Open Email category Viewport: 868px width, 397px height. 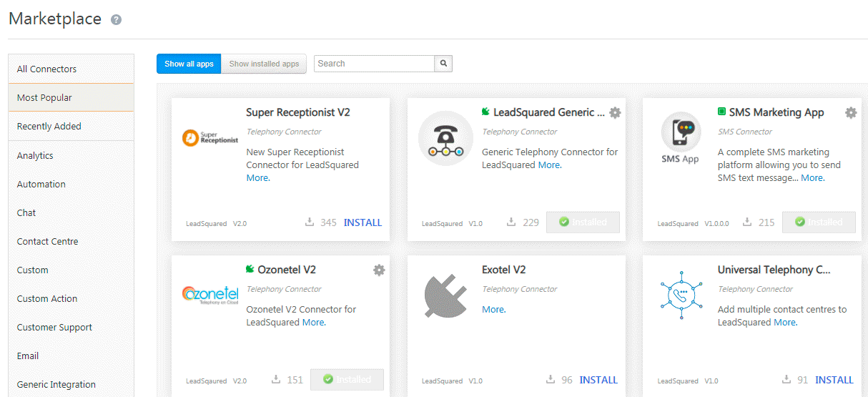(71, 356)
